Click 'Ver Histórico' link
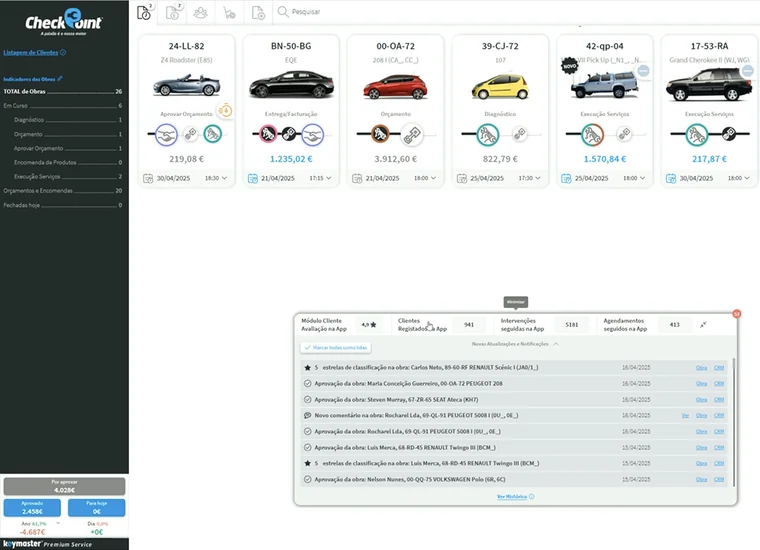 click(x=514, y=496)
